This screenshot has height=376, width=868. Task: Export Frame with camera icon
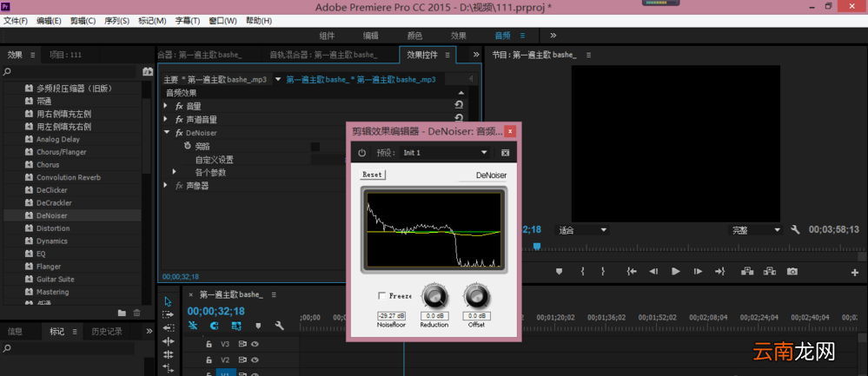(792, 272)
